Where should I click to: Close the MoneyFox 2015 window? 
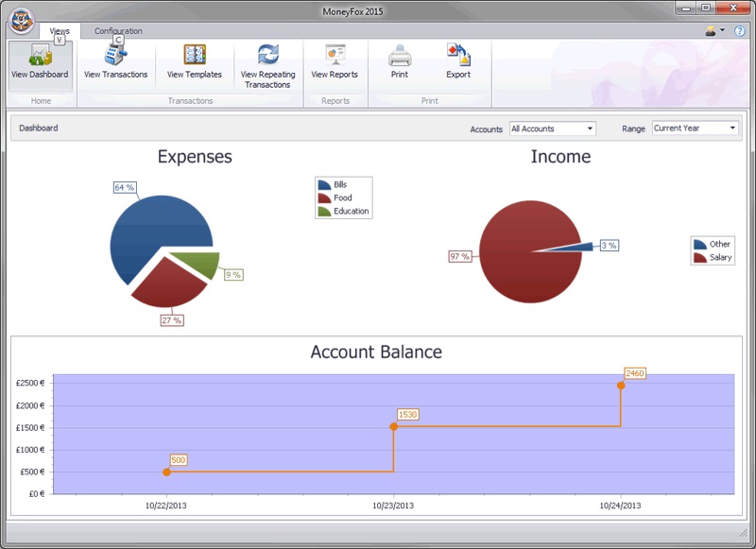pyautogui.click(x=733, y=9)
